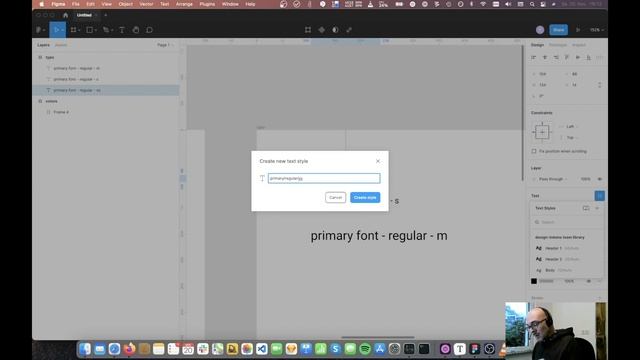The image size is (640, 360).
Task: Click the Share button
Action: 558,30
